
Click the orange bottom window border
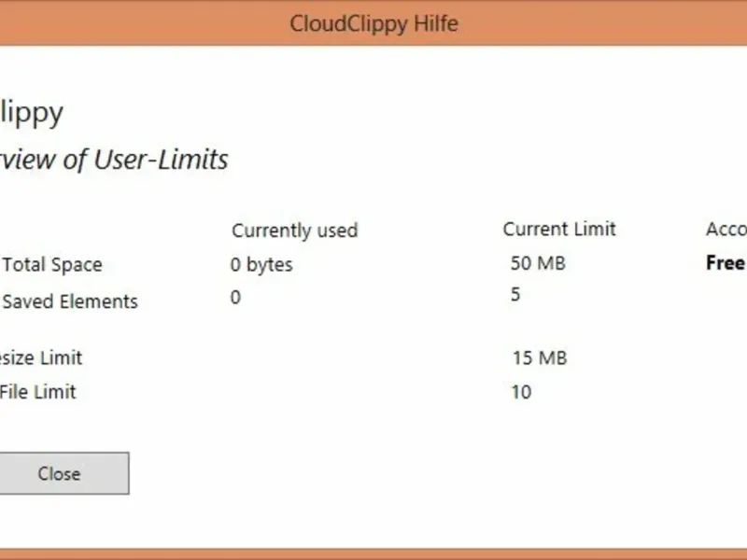coord(373,553)
